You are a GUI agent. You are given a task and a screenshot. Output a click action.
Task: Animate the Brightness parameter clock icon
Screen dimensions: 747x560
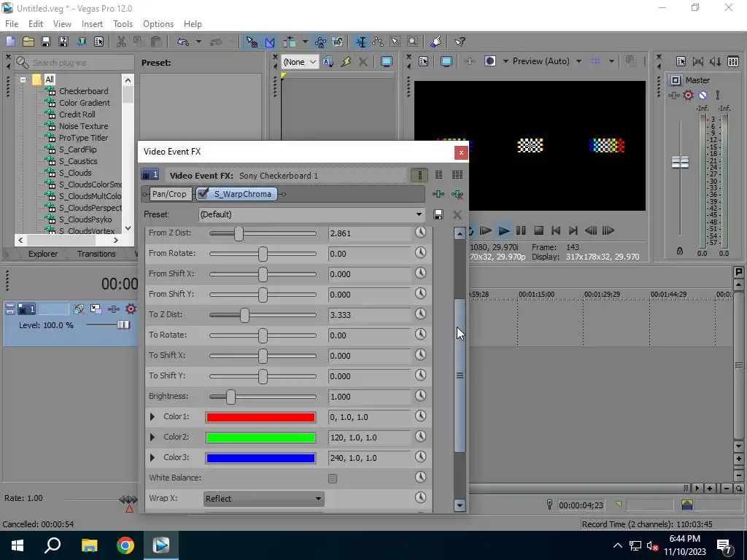(420, 396)
